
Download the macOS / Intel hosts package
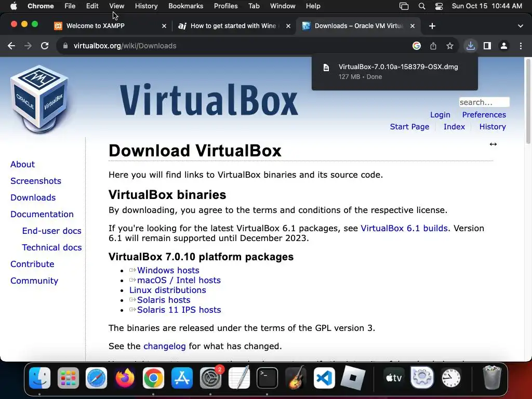point(179,280)
